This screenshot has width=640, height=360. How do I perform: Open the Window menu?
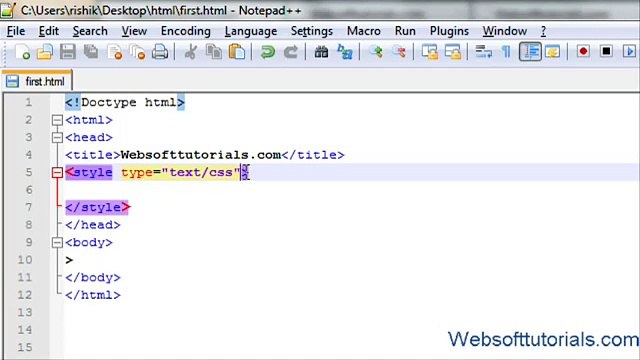(x=504, y=31)
